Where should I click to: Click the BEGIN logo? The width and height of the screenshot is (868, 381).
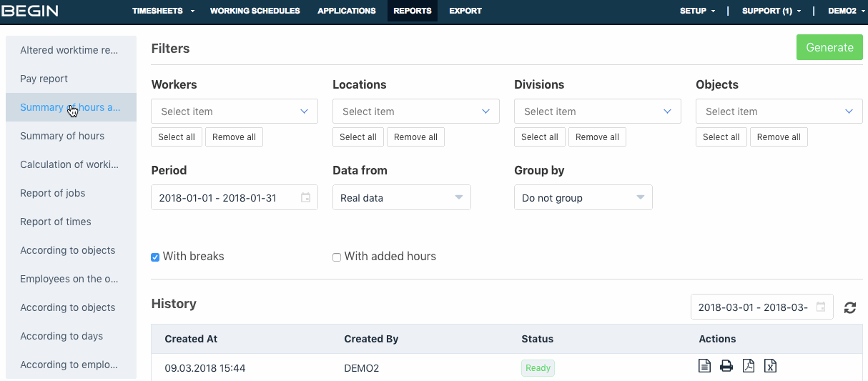(30, 11)
